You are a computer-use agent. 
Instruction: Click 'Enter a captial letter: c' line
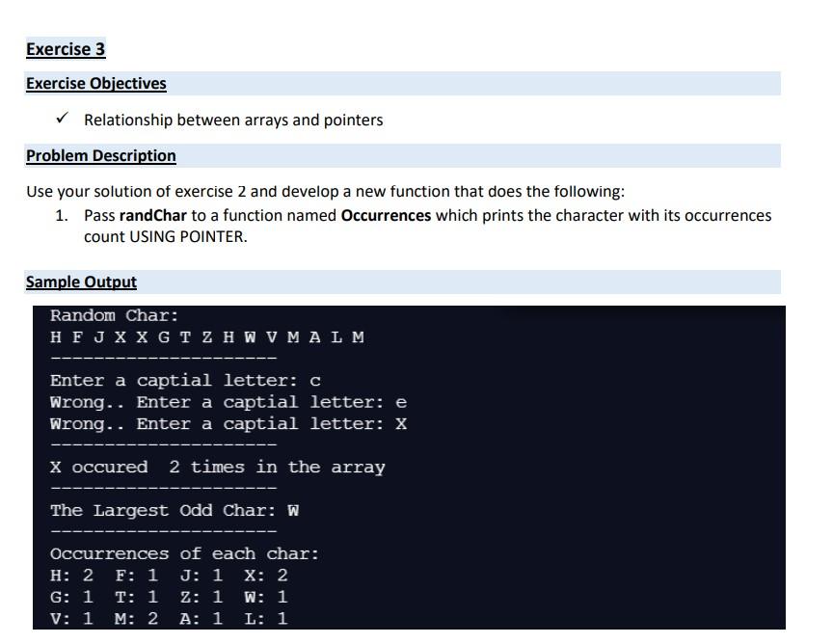coord(185,381)
